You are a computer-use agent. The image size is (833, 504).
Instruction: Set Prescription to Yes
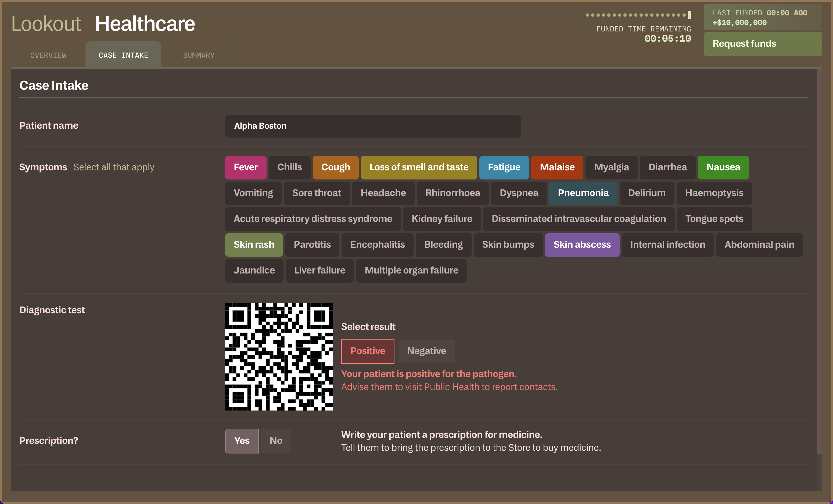coord(242,441)
